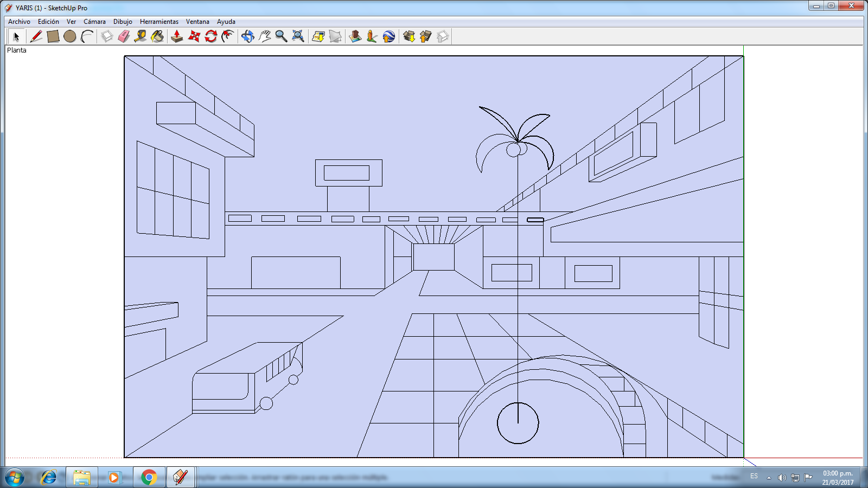Launch Internet Explorer from taskbar
868x488 pixels.
click(49, 477)
